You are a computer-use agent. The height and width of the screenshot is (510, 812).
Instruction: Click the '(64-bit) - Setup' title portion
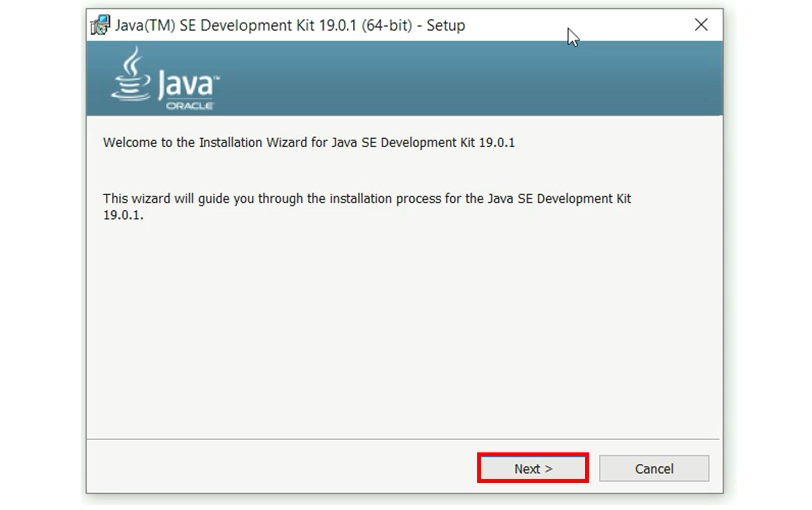click(x=413, y=25)
